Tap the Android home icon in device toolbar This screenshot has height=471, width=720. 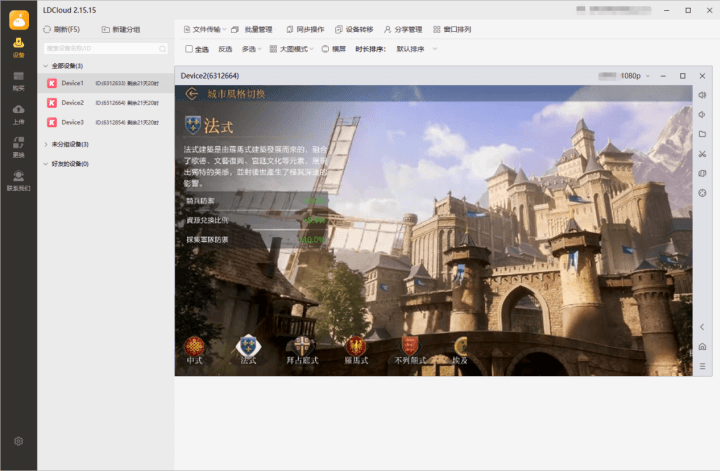point(702,347)
